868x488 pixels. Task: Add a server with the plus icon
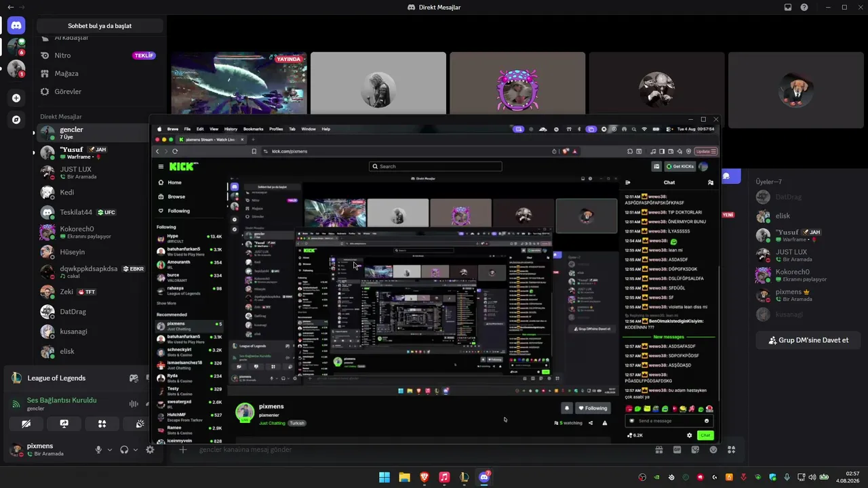16,98
